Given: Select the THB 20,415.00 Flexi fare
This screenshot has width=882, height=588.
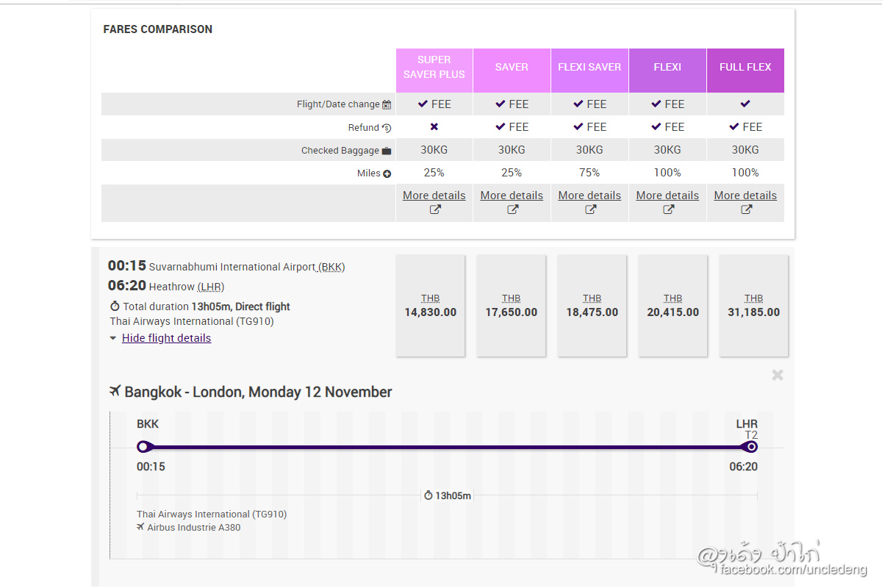Looking at the screenshot, I should tap(673, 306).
